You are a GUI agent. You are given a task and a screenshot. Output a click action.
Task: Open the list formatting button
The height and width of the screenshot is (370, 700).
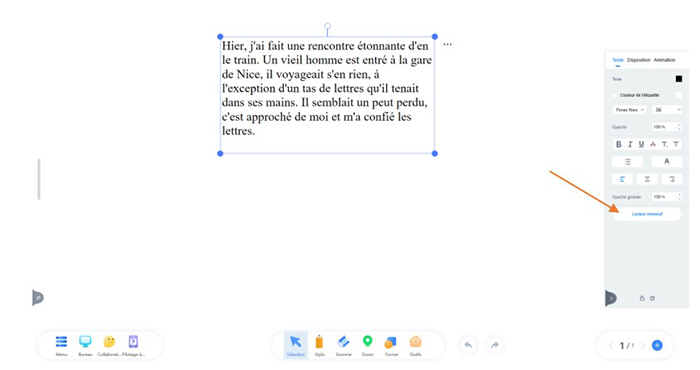click(x=628, y=162)
